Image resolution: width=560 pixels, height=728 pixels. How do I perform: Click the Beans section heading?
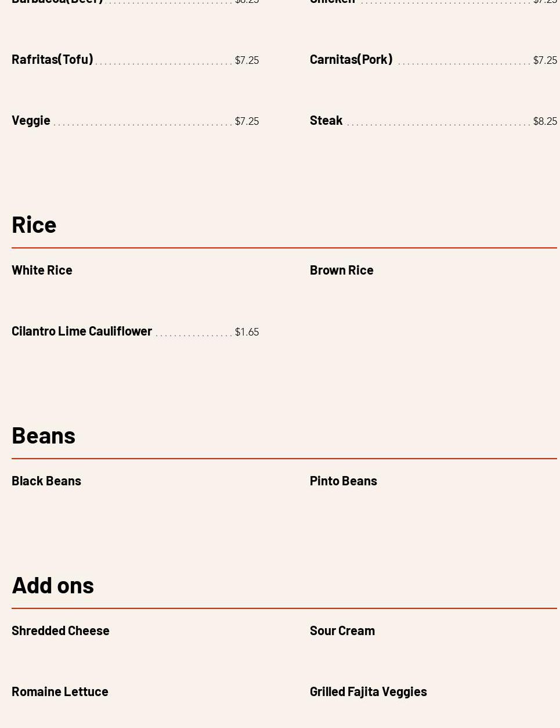44,435
